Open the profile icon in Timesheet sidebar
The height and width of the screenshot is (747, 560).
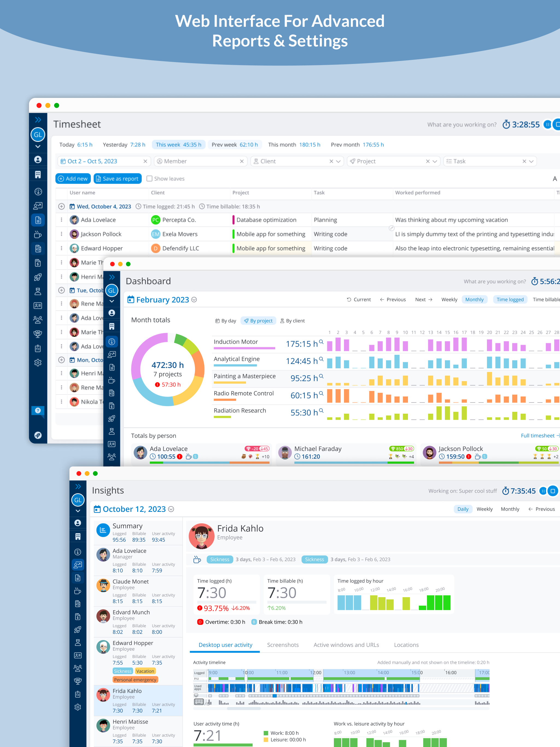coord(38,159)
